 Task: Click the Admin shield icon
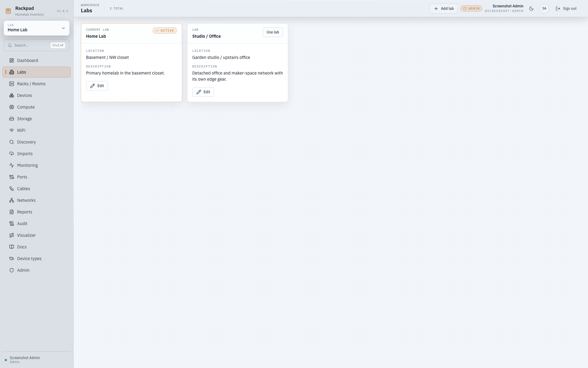coord(12,270)
